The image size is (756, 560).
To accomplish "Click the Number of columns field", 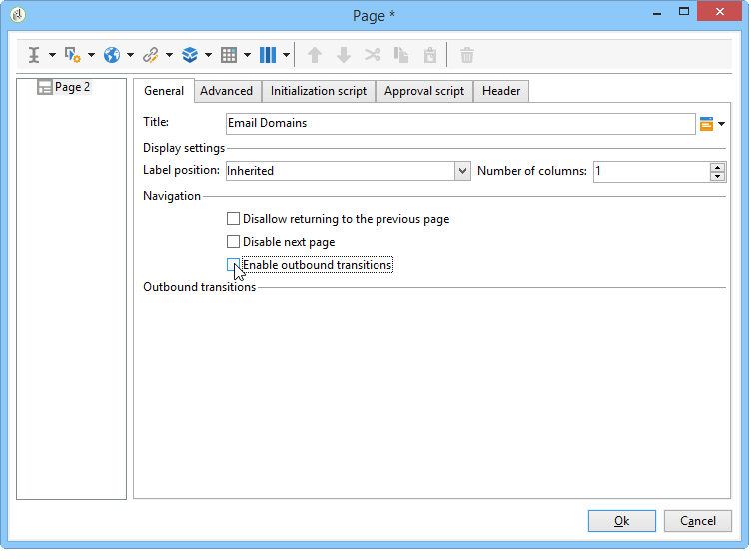I will pos(651,171).
